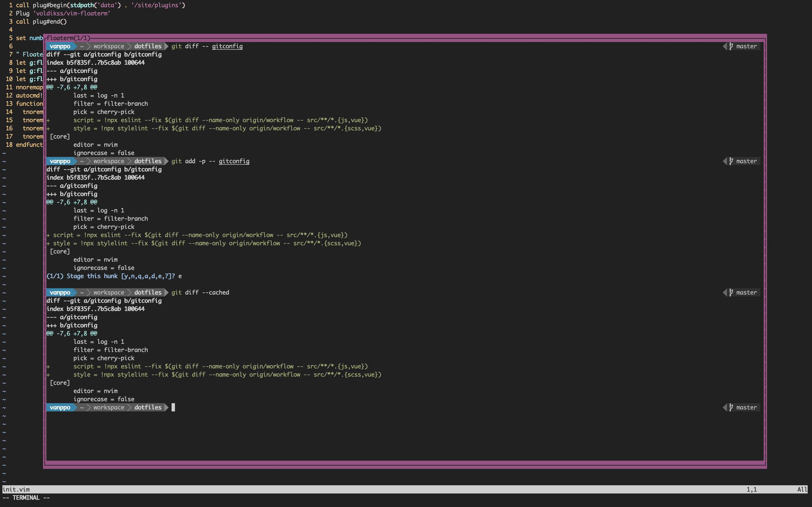This screenshot has height=507, width=812.
Task: Click the dotfiles segment on the git diff --cached prompt
Action: 148,292
